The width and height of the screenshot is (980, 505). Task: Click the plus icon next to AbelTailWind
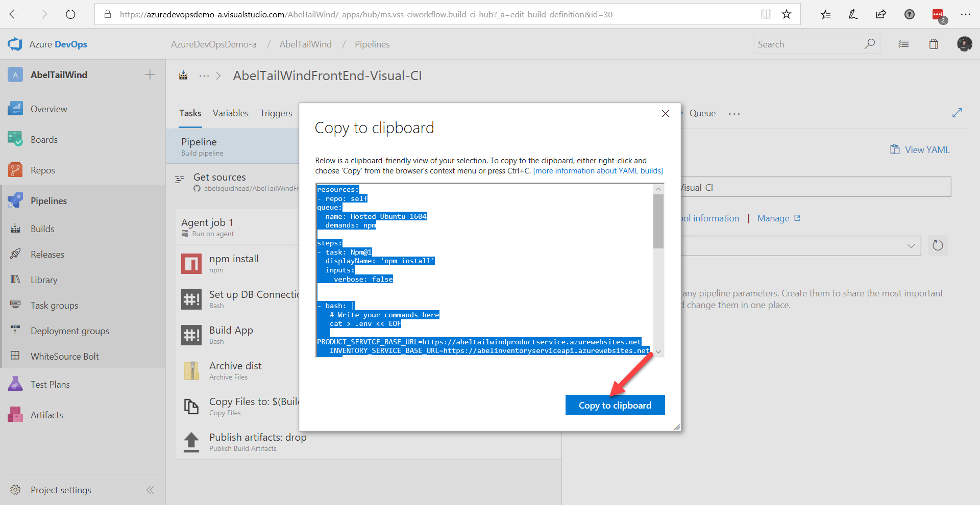(x=150, y=75)
